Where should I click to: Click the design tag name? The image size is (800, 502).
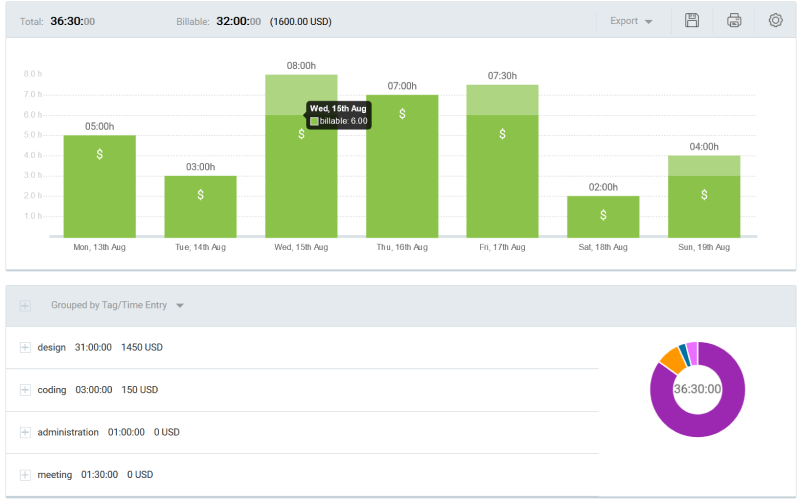click(52, 347)
